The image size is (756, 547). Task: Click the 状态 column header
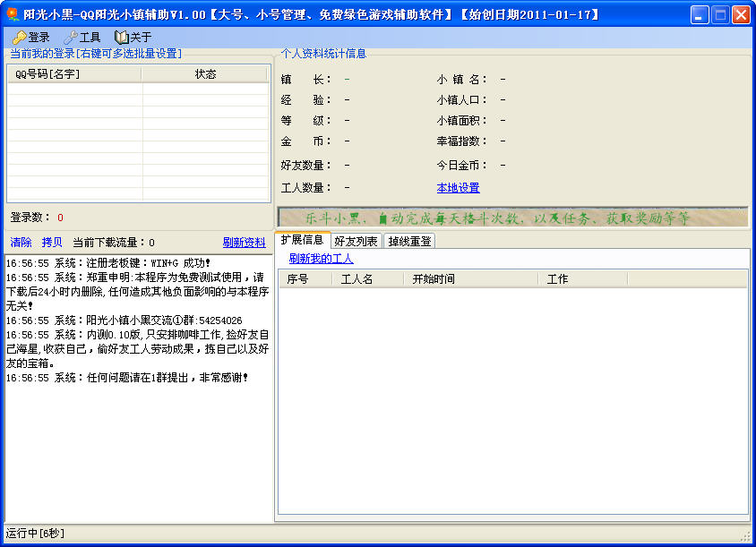coord(204,73)
